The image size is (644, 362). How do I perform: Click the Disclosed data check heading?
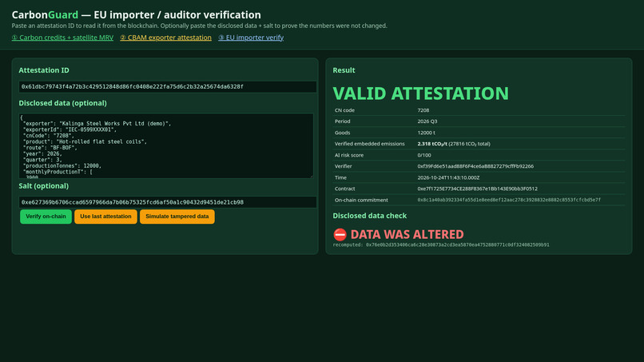(370, 216)
